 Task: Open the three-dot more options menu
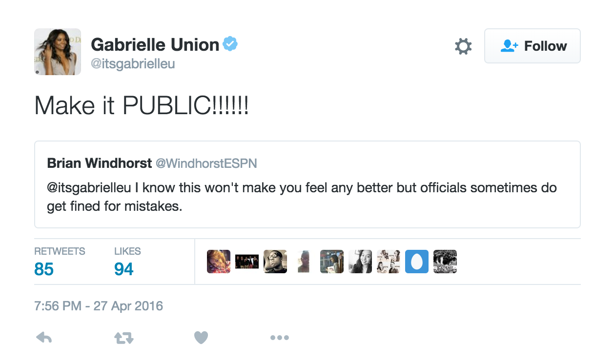coord(280,338)
